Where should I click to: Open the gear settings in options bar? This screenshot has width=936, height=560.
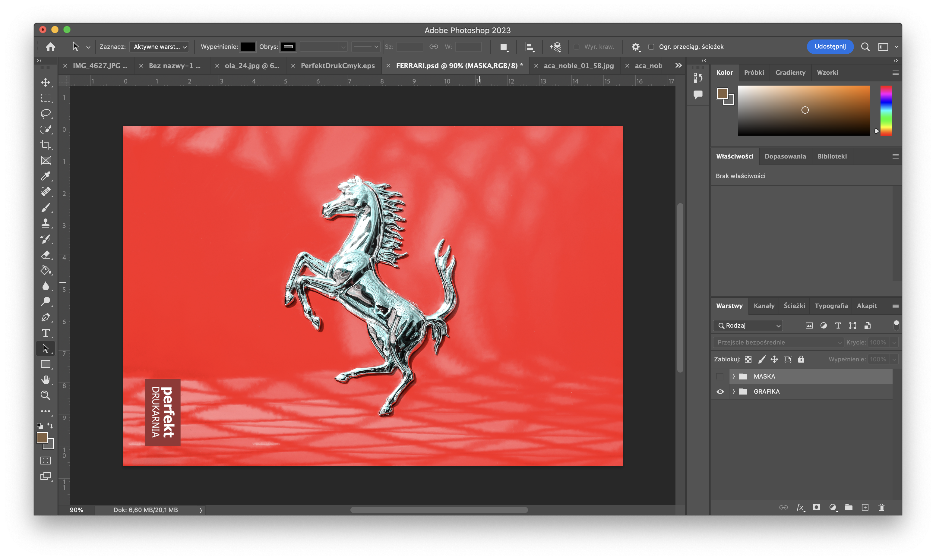coord(636,47)
